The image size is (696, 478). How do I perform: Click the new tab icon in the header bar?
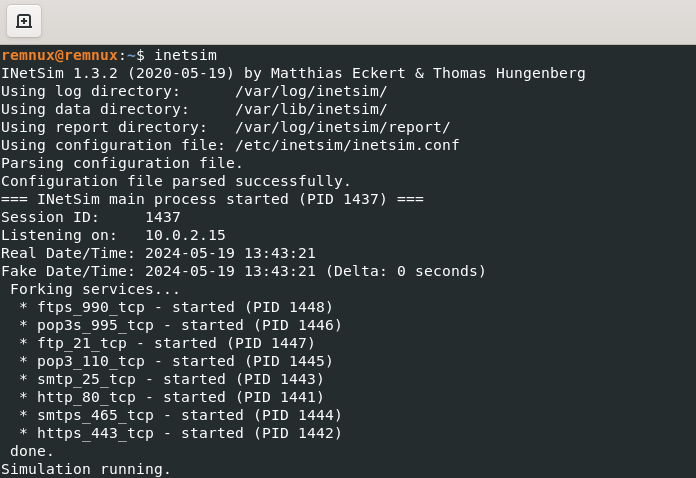pyautogui.click(x=24, y=21)
